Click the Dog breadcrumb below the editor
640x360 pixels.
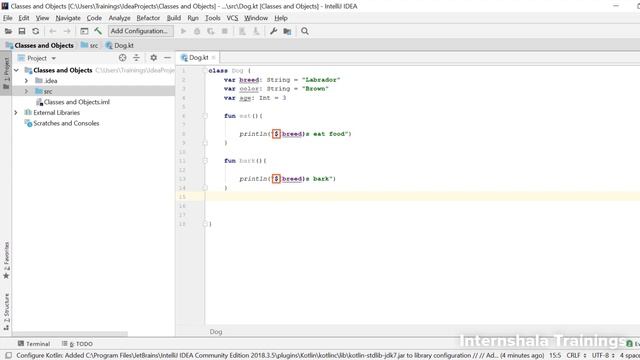[x=216, y=332]
